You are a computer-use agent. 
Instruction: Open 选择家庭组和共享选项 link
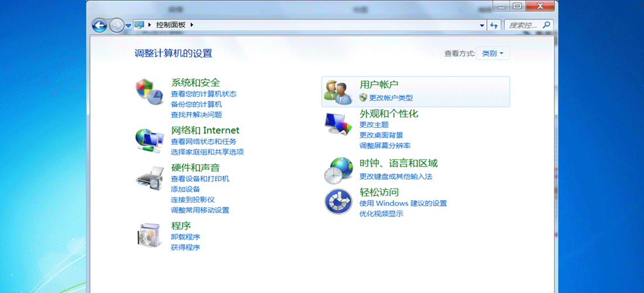pos(207,152)
